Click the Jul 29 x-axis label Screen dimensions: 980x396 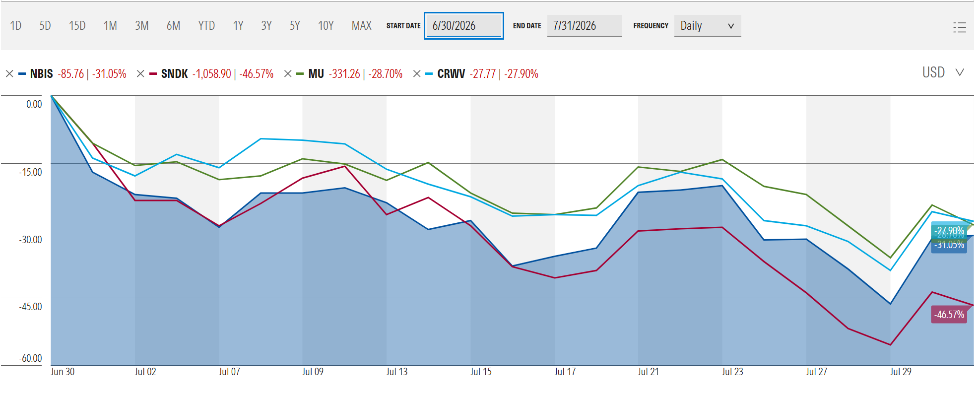(x=900, y=372)
